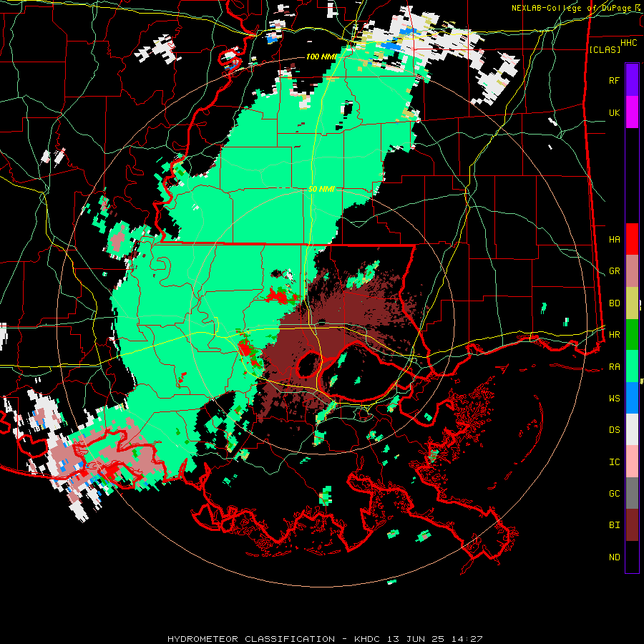Select the GR legend color block

click(632, 270)
